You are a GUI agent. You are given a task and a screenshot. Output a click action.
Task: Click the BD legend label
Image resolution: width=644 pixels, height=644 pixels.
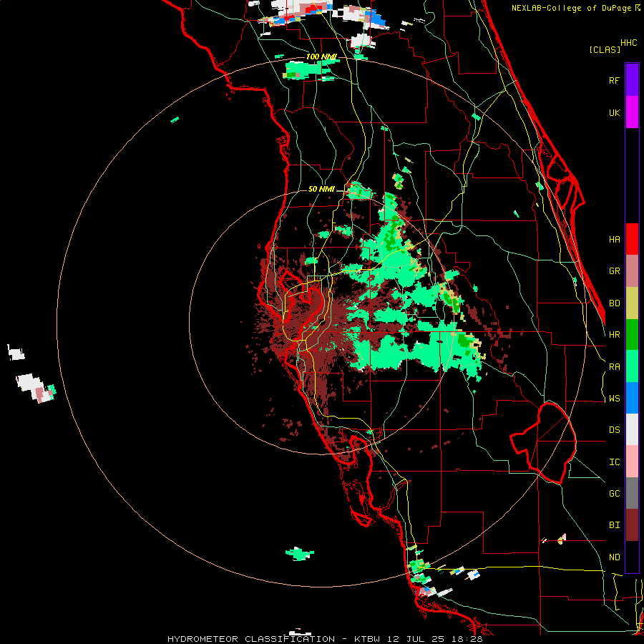614,303
